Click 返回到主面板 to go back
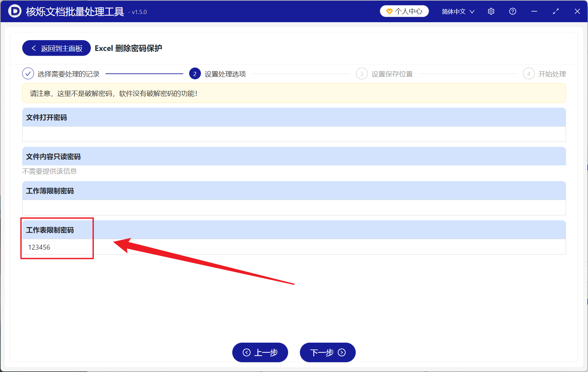Image resolution: width=588 pixels, height=372 pixels. click(x=56, y=48)
